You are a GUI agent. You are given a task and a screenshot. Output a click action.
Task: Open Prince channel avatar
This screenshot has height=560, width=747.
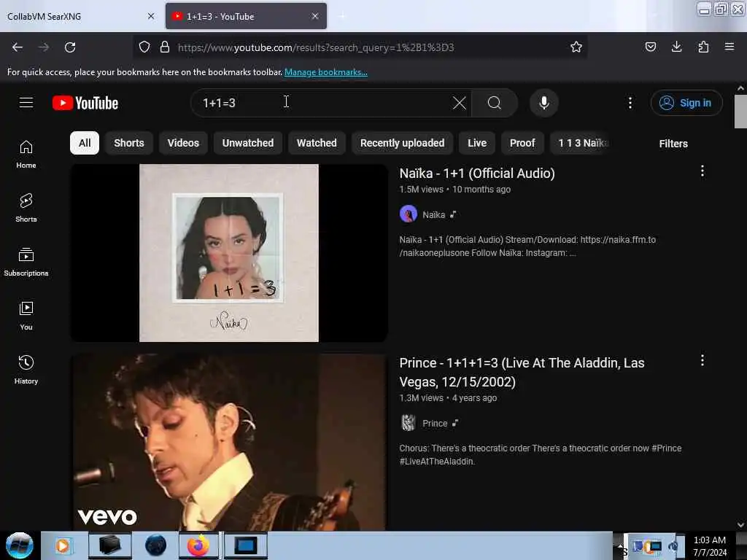coord(409,423)
